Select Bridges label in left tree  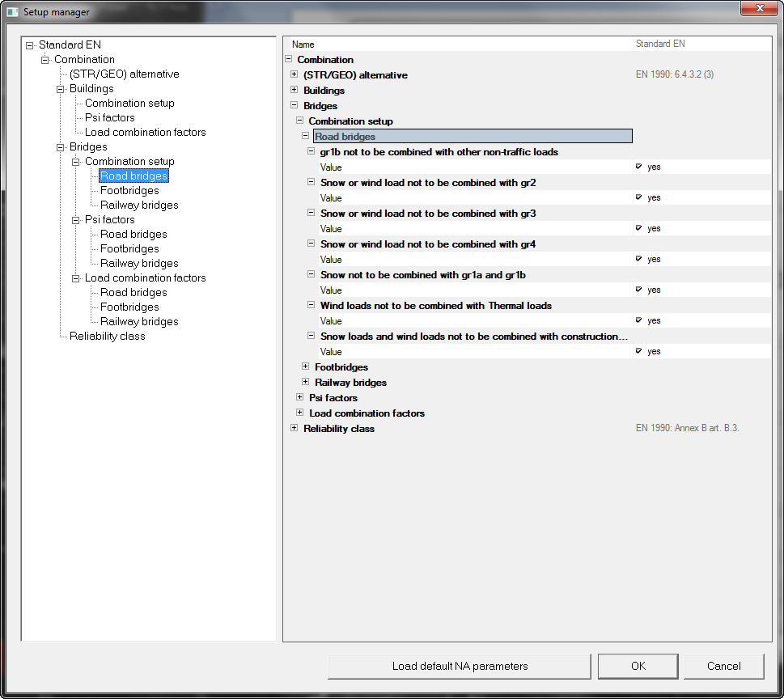click(x=88, y=147)
